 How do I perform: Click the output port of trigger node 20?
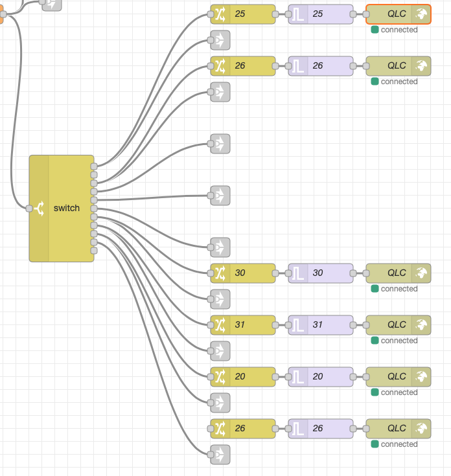pos(353,376)
